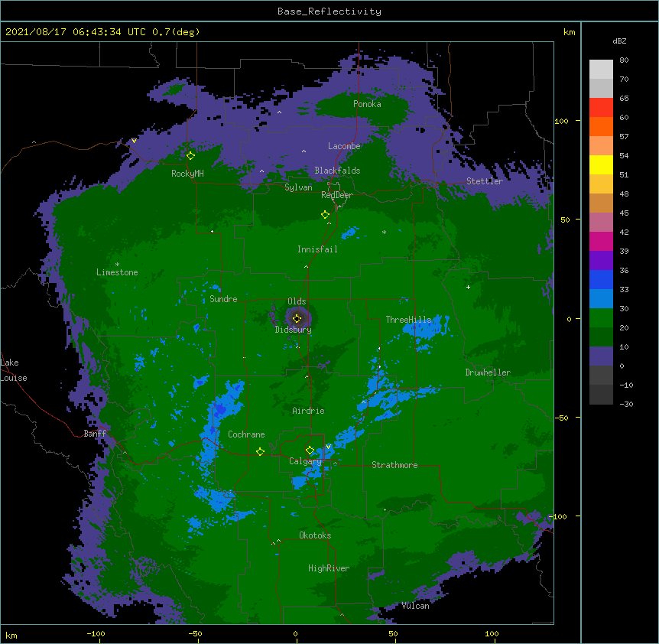Select the slate purple 10-0 dBZ swatch

point(601,356)
